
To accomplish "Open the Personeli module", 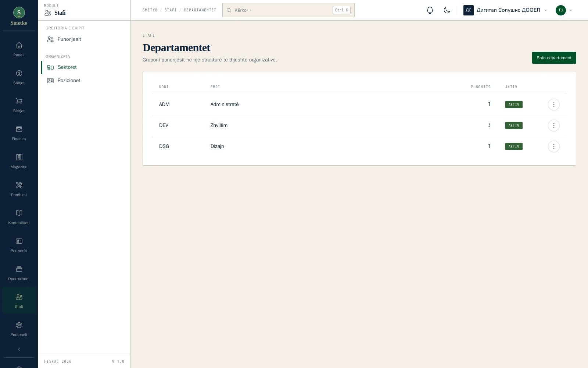I will tap(19, 329).
